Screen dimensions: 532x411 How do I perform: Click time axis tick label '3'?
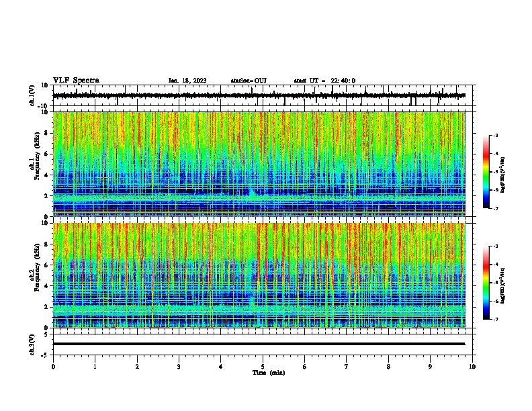pyautogui.click(x=179, y=367)
